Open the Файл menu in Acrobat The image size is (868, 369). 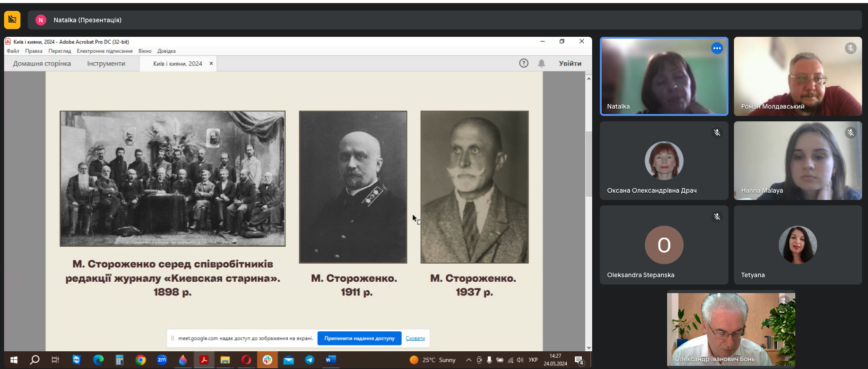[x=13, y=51]
